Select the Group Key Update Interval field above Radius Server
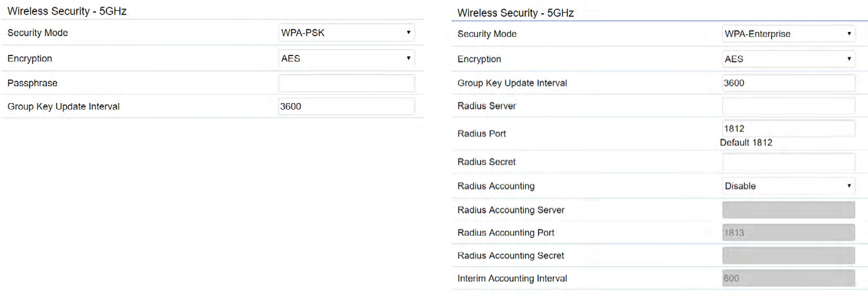The width and height of the screenshot is (868, 296). [788, 83]
